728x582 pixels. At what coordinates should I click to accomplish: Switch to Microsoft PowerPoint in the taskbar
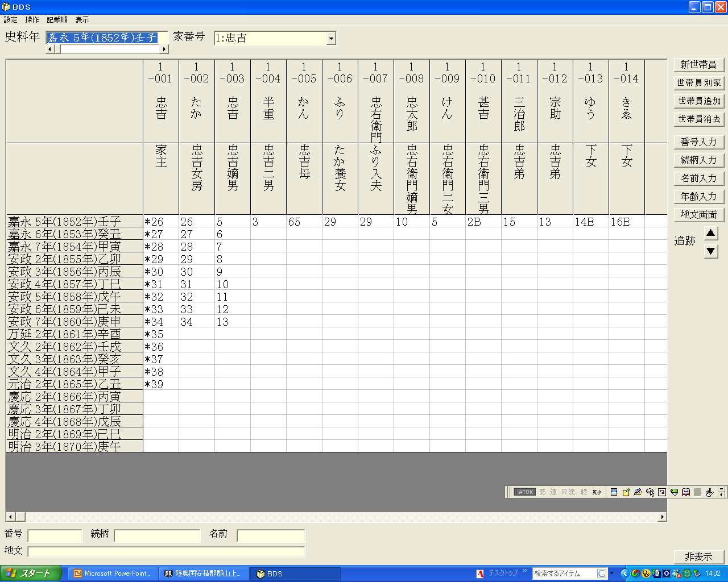tap(113, 573)
